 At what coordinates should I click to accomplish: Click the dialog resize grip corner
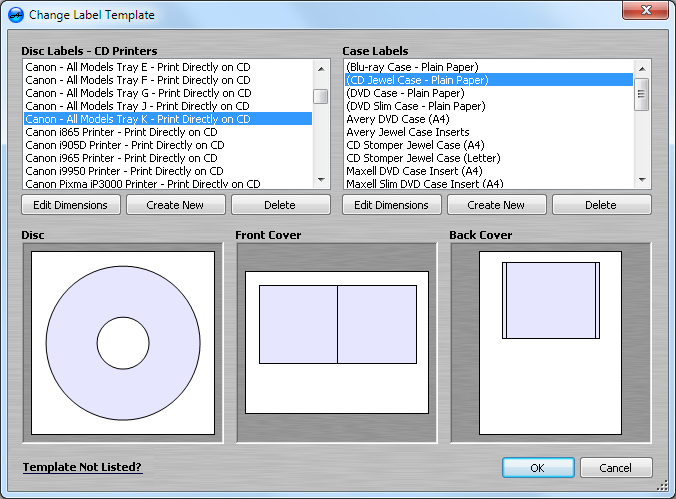click(662, 486)
